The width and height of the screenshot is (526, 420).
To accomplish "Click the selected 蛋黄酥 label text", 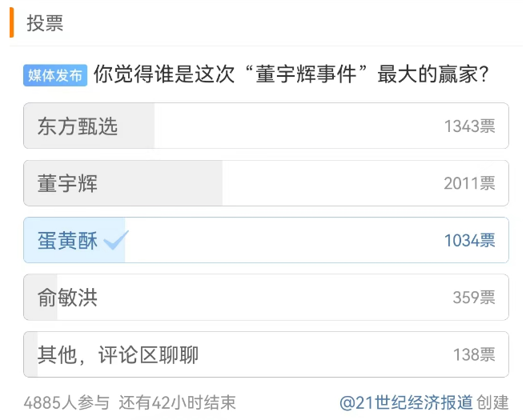I will click(67, 240).
